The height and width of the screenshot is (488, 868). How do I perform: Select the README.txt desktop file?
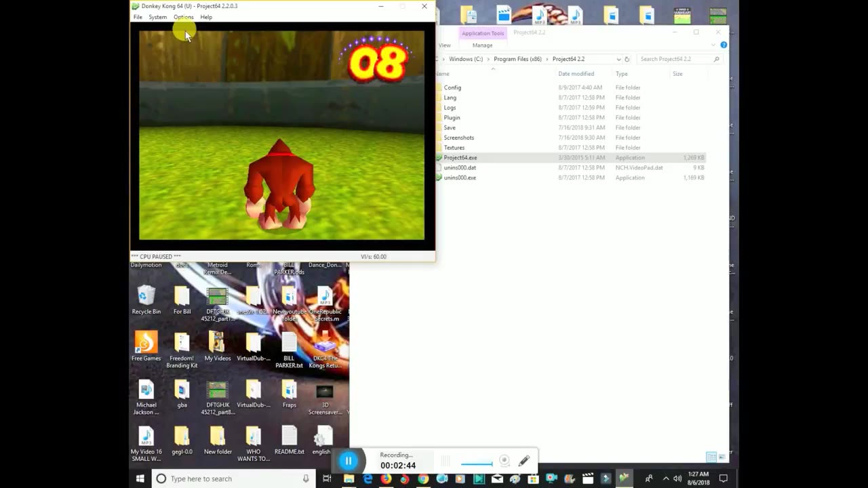tap(290, 440)
